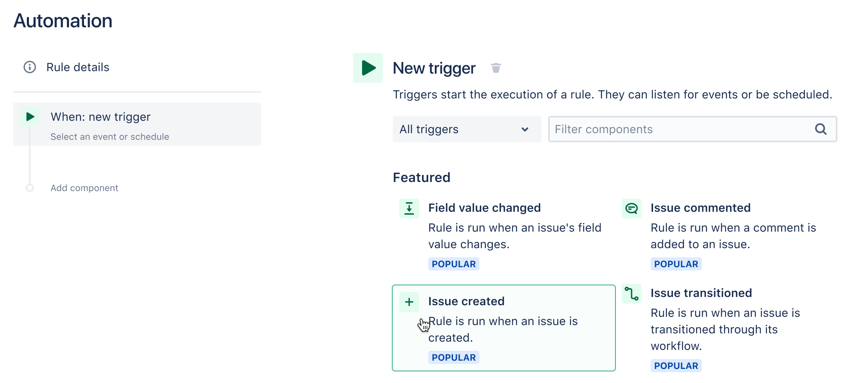The image size is (868, 383).
Task: Click the Filter components input field
Action: [693, 129]
